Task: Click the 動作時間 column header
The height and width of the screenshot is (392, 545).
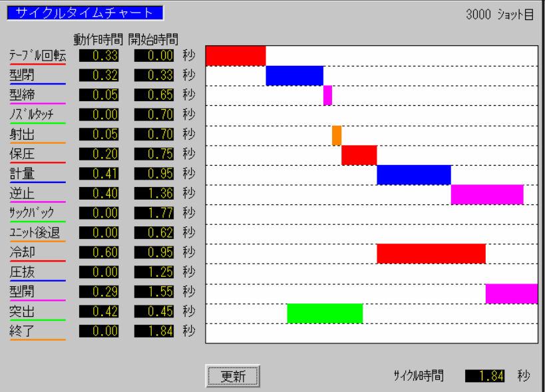Action: pos(98,39)
